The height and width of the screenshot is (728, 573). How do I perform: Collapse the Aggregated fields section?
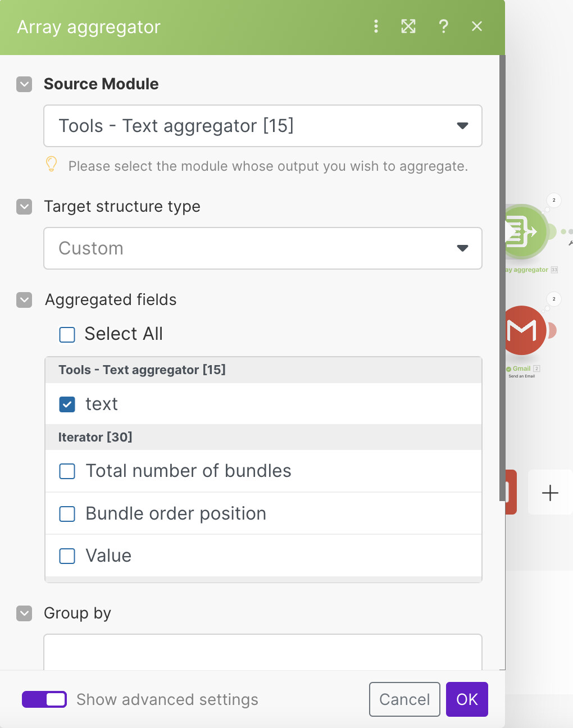coord(24,300)
